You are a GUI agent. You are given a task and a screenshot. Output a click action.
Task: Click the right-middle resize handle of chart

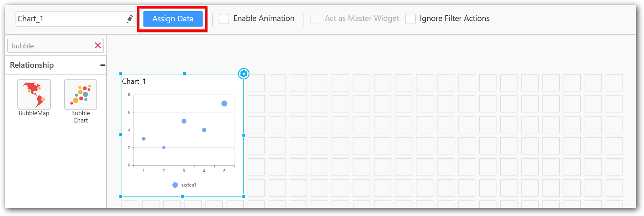[x=244, y=135]
